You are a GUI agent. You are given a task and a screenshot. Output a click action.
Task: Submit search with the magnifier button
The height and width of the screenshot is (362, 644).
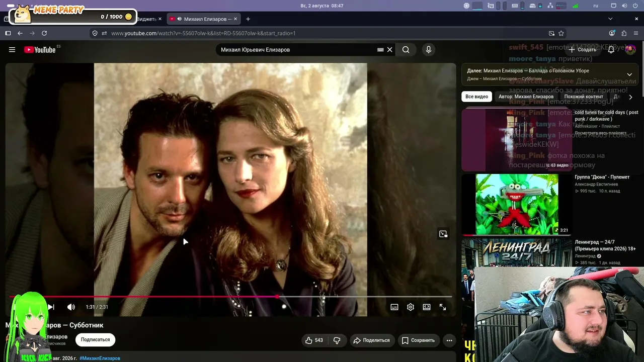coord(406,50)
